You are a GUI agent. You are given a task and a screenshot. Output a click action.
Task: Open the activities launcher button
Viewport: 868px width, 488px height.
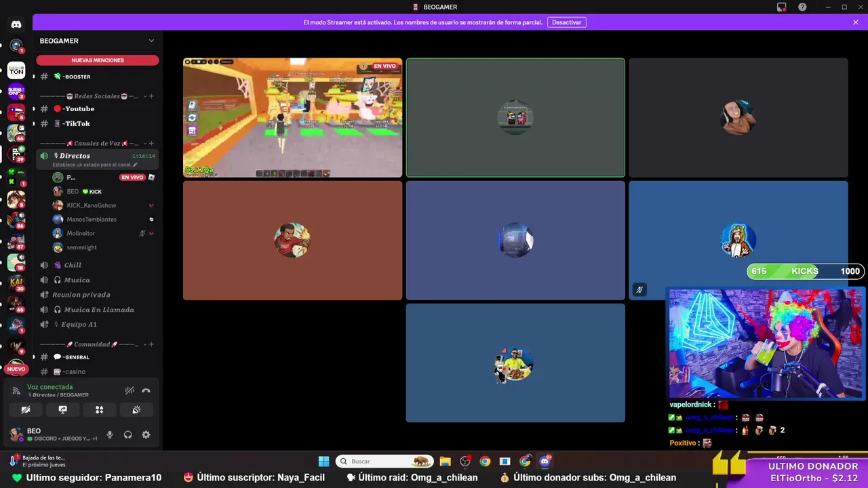click(x=99, y=409)
